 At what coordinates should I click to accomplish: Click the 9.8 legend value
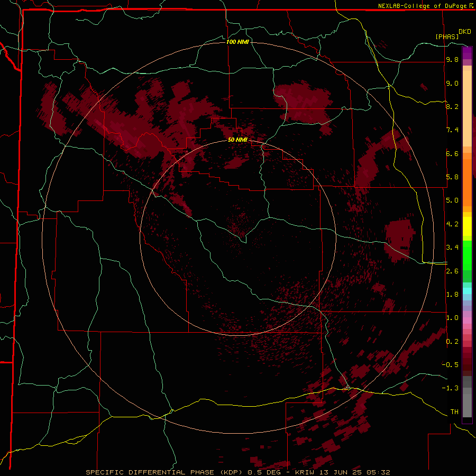[x=452, y=60]
